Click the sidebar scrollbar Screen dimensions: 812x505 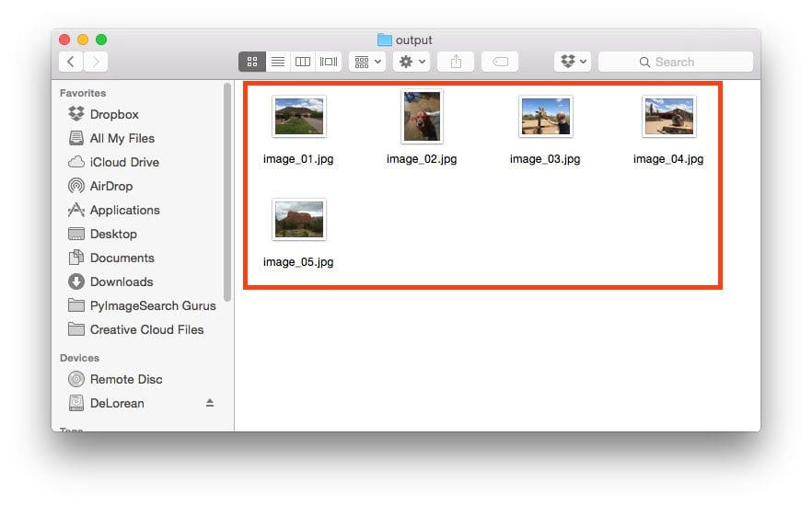tap(227, 192)
